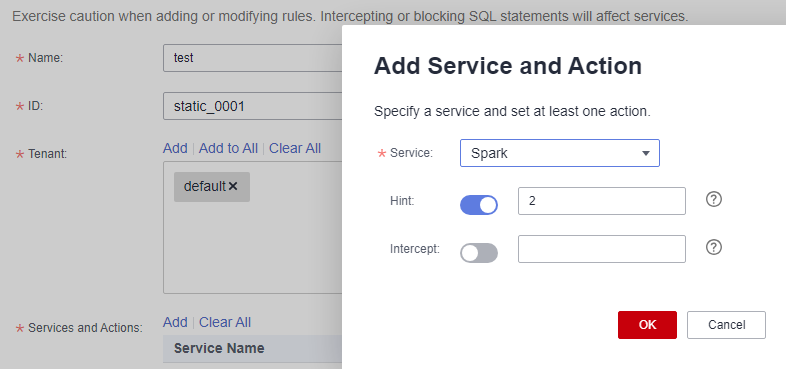The width and height of the screenshot is (786, 369).
Task: Enable the Intercept toggle
Action: click(x=479, y=253)
